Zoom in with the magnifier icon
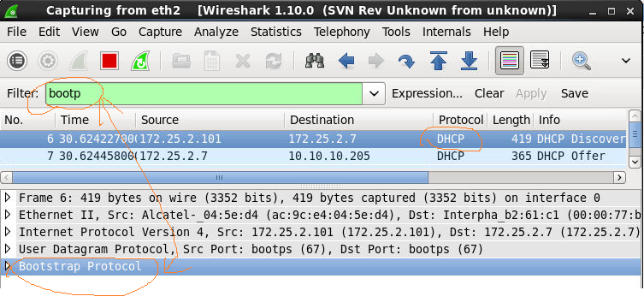 coord(582,62)
